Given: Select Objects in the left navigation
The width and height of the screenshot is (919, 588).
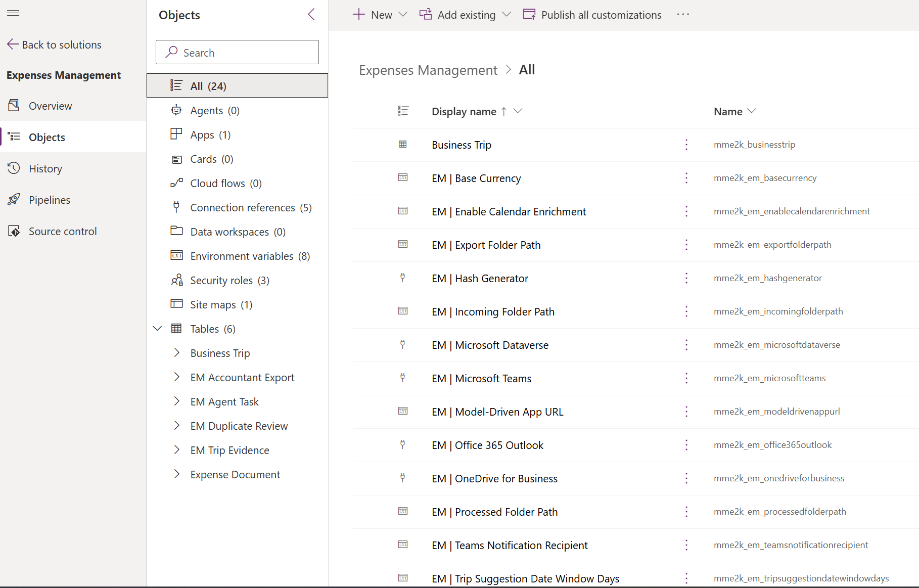Looking at the screenshot, I should pyautogui.click(x=73, y=137).
